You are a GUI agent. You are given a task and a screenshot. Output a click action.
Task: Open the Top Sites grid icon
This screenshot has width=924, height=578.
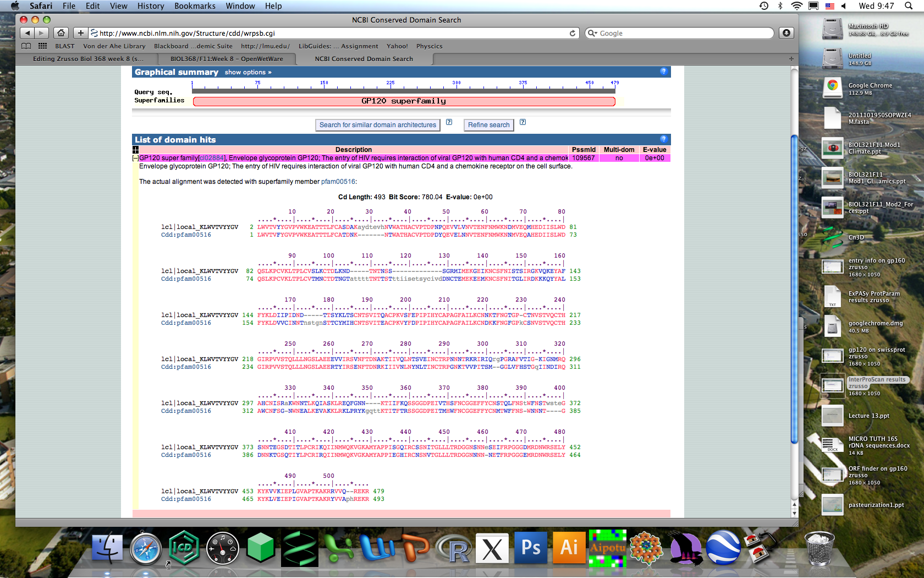[42, 46]
